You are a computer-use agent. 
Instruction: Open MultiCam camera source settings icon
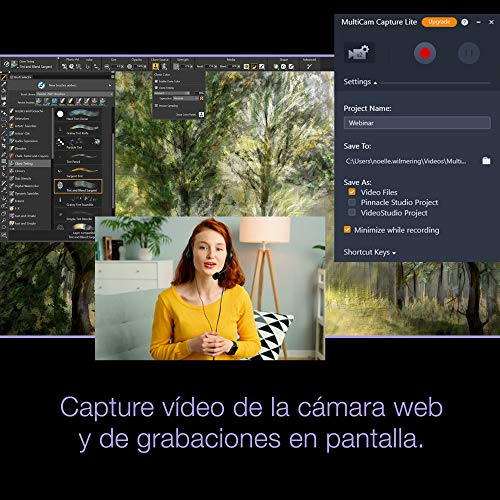359,52
